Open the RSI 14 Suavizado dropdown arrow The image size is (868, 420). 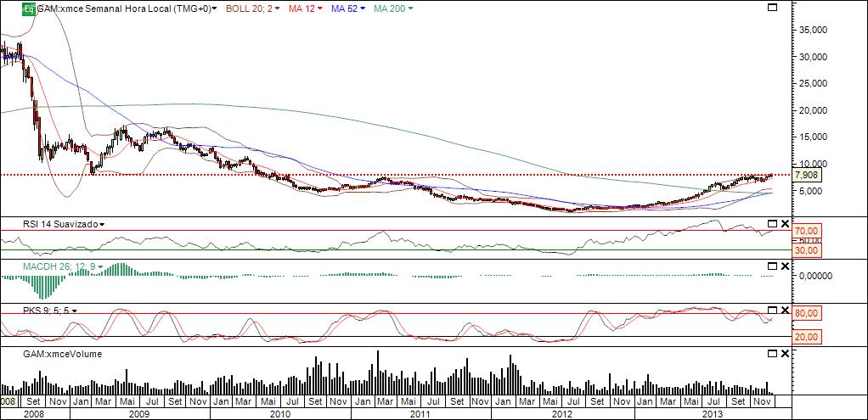point(102,224)
